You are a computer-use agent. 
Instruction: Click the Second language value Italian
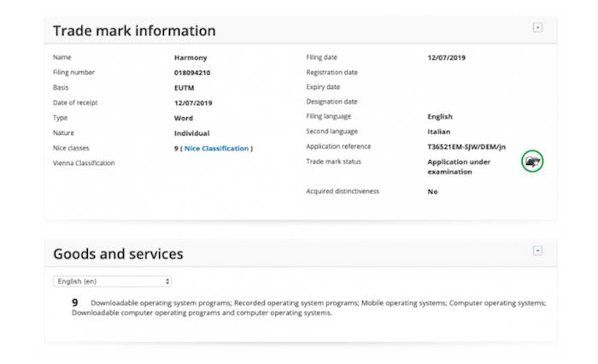point(438,132)
